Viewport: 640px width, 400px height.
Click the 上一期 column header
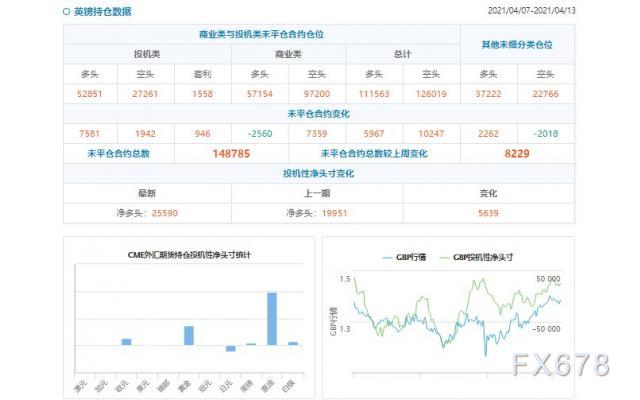click(317, 193)
